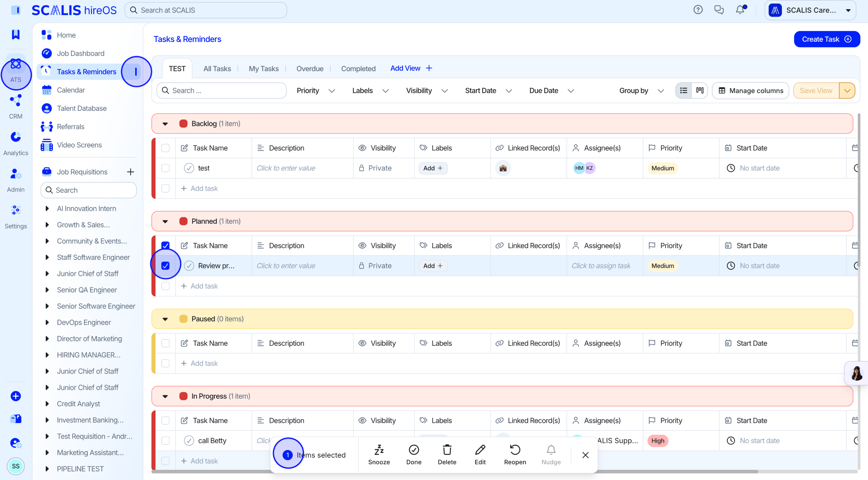Snooze the selected task
Viewport: 868px width, 480px height.
[379, 455]
